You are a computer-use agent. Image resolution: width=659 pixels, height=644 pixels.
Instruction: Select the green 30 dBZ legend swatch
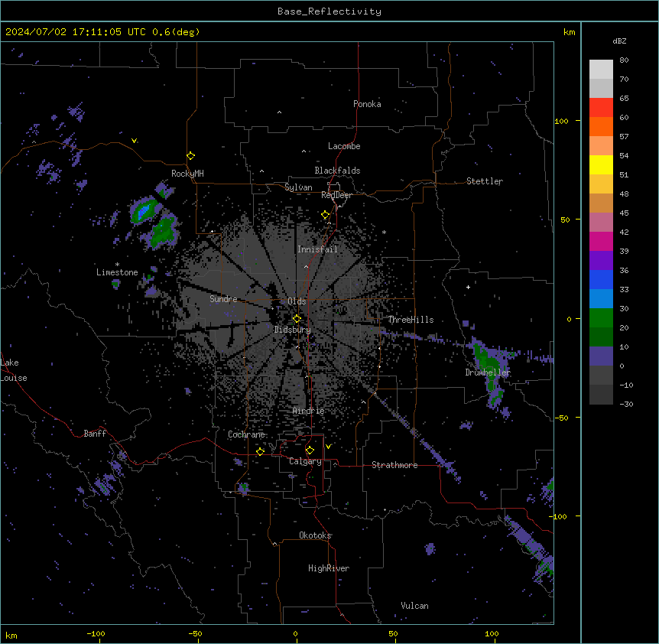(x=601, y=318)
